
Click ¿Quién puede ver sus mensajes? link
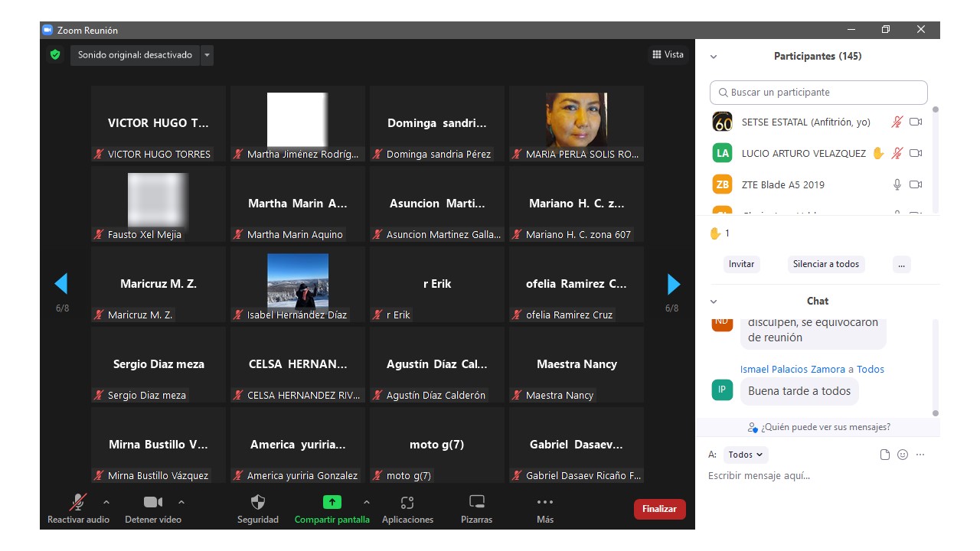click(819, 427)
